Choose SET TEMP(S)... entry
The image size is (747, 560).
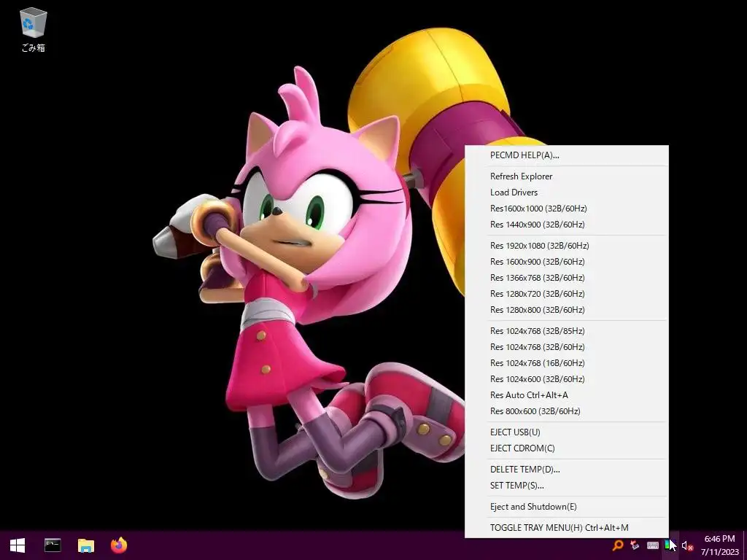(x=566, y=486)
